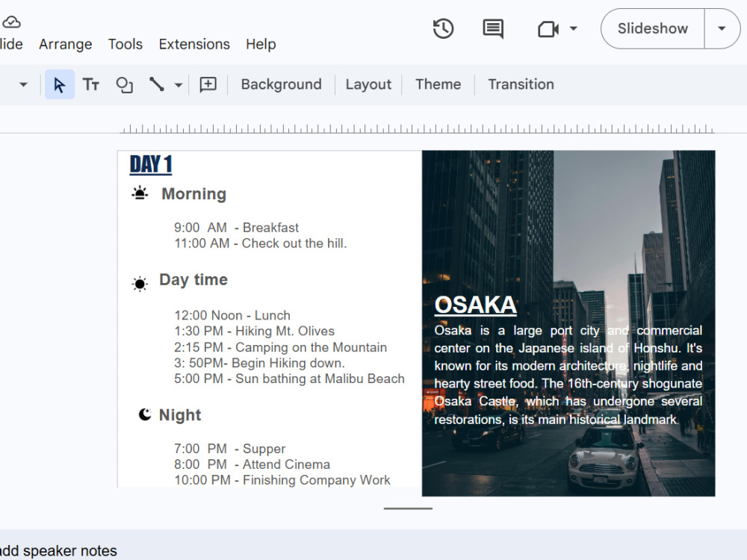747x560 pixels.
Task: Click "11:00 AM - Check out the hill."
Action: tap(261, 243)
